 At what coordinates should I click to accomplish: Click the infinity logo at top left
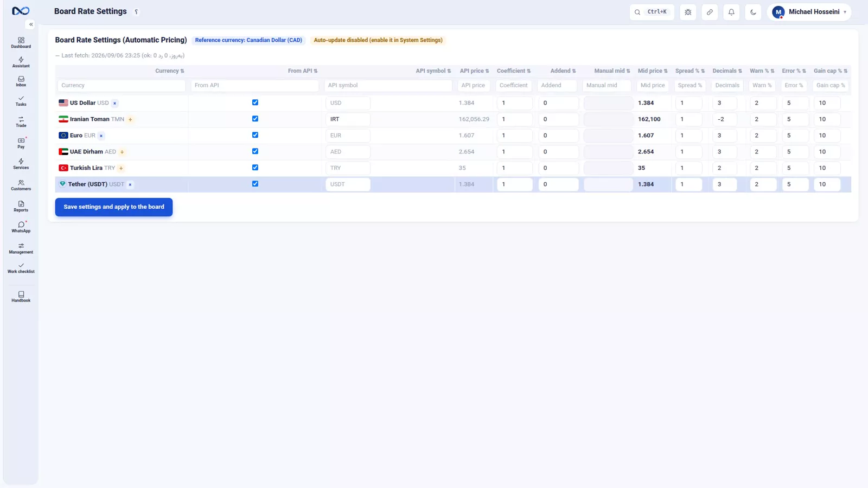(x=21, y=11)
